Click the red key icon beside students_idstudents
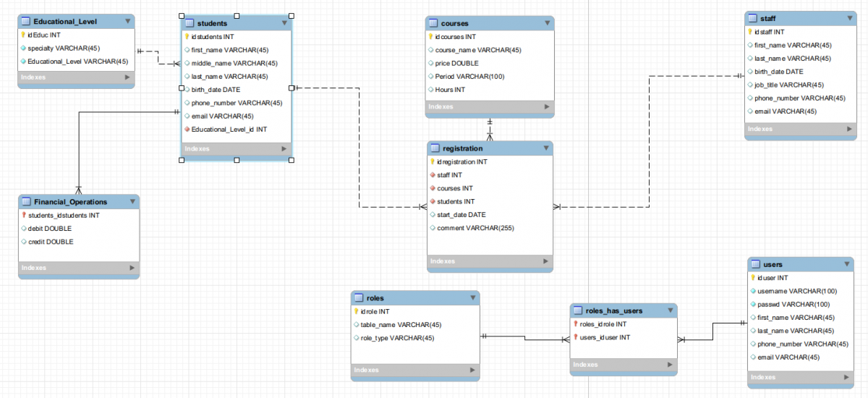Screen dimensions: 868x398 click(x=24, y=215)
